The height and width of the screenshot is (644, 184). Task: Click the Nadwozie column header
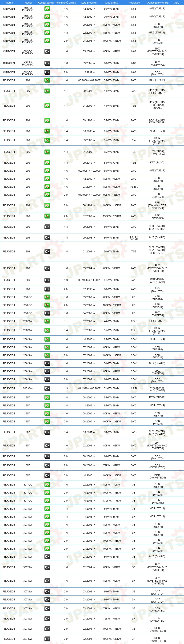134,3
